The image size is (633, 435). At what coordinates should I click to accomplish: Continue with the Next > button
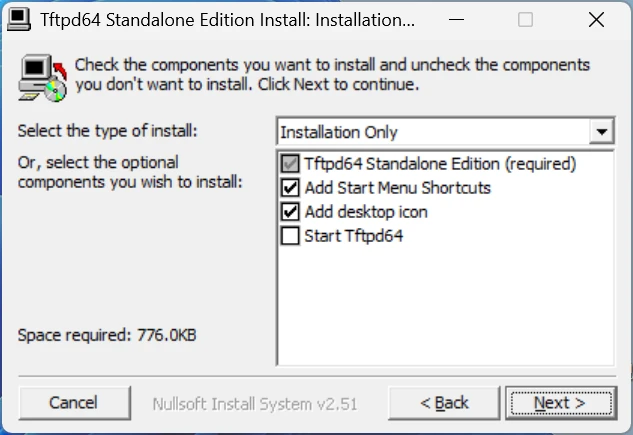click(561, 403)
